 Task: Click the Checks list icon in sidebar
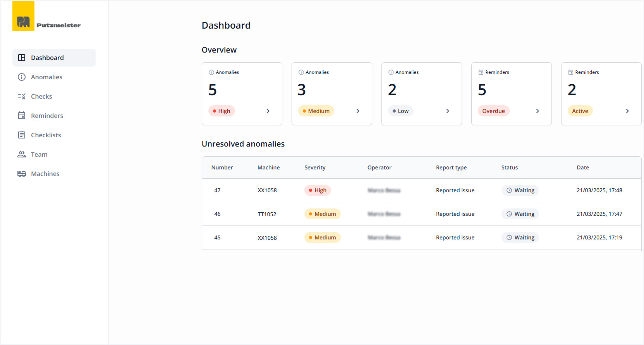click(22, 96)
